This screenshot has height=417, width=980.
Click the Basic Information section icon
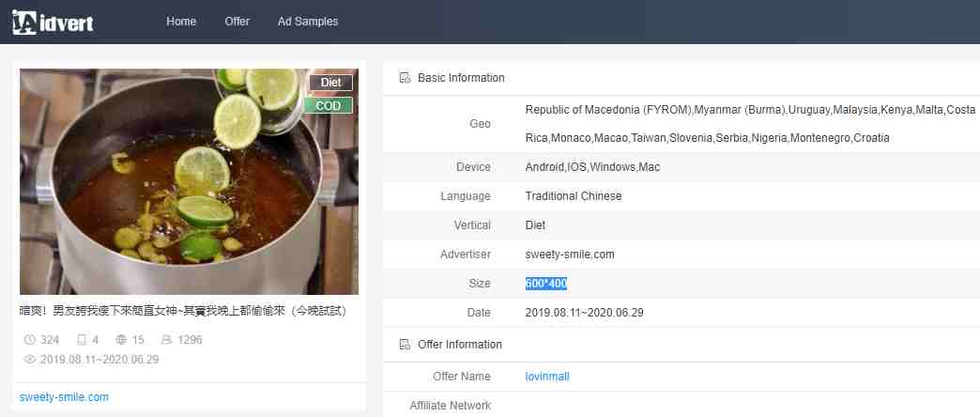pyautogui.click(x=405, y=78)
